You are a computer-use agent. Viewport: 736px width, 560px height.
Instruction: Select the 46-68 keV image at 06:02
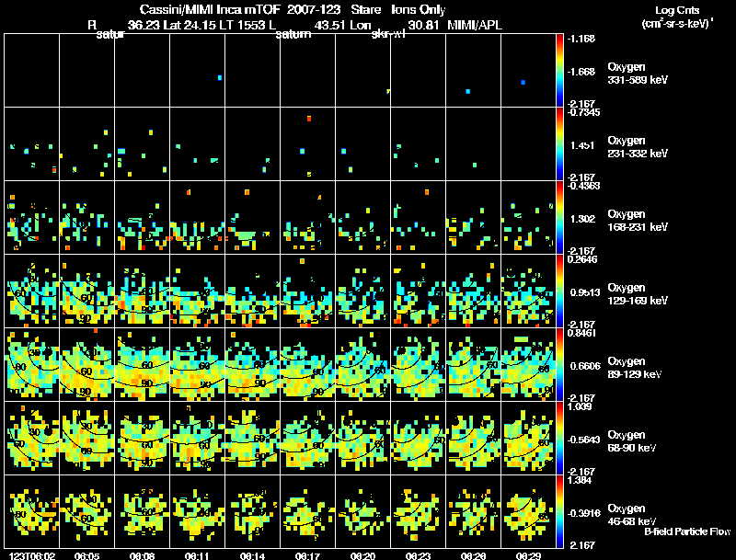click(x=31, y=511)
